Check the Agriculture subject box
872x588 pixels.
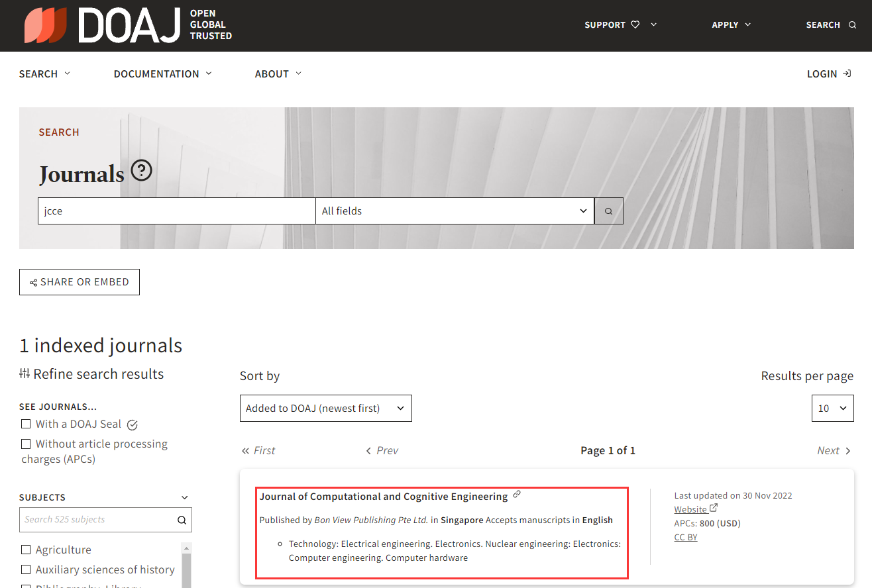pyautogui.click(x=26, y=550)
